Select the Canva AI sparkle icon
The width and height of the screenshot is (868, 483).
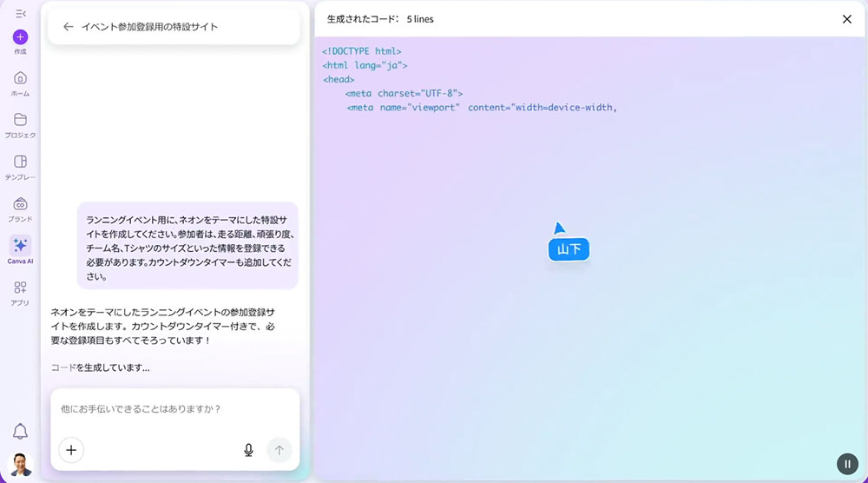[20, 245]
